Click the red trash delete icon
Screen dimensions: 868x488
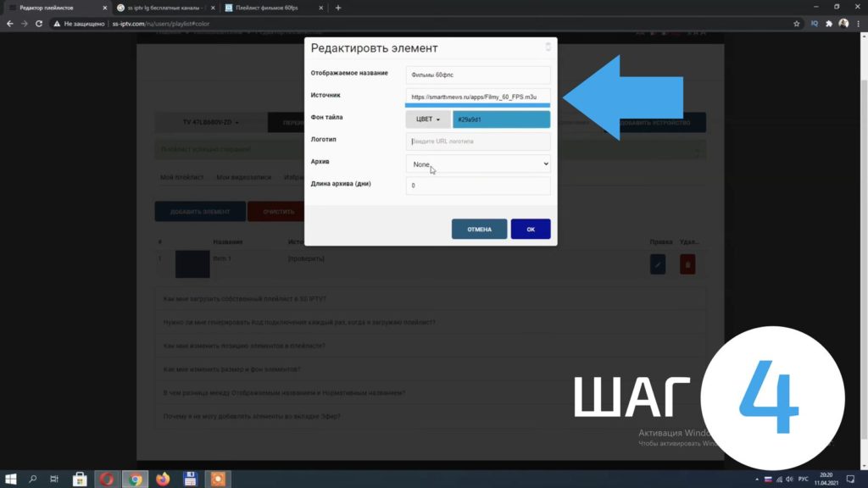pyautogui.click(x=687, y=264)
